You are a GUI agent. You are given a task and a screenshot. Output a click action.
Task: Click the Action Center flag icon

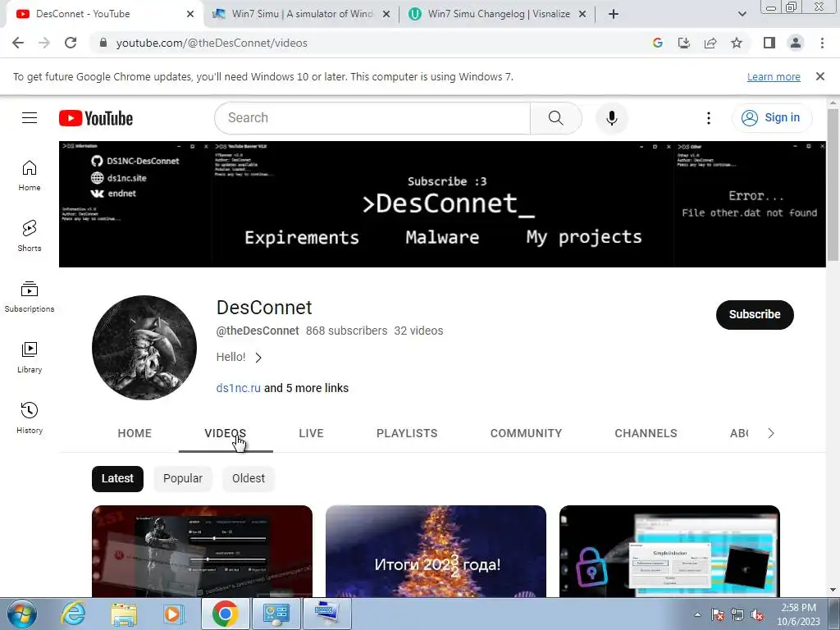point(718,614)
